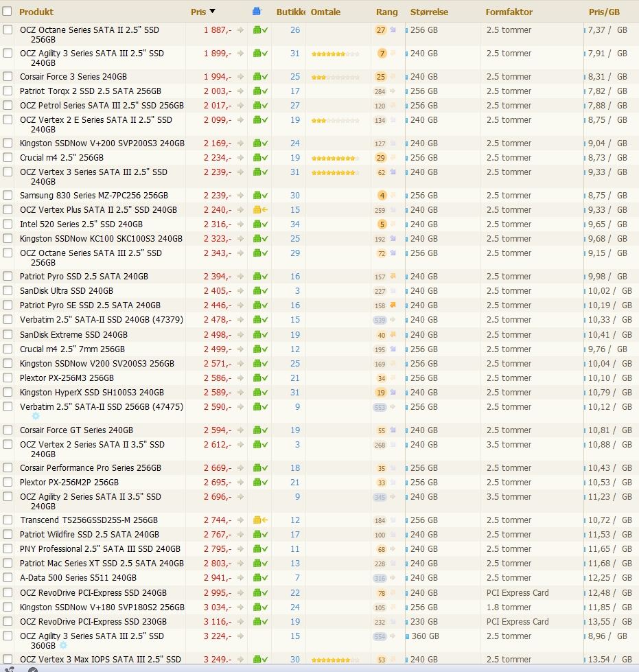Sort by the Formfaktor column header
The image size is (639, 672).
(x=509, y=12)
